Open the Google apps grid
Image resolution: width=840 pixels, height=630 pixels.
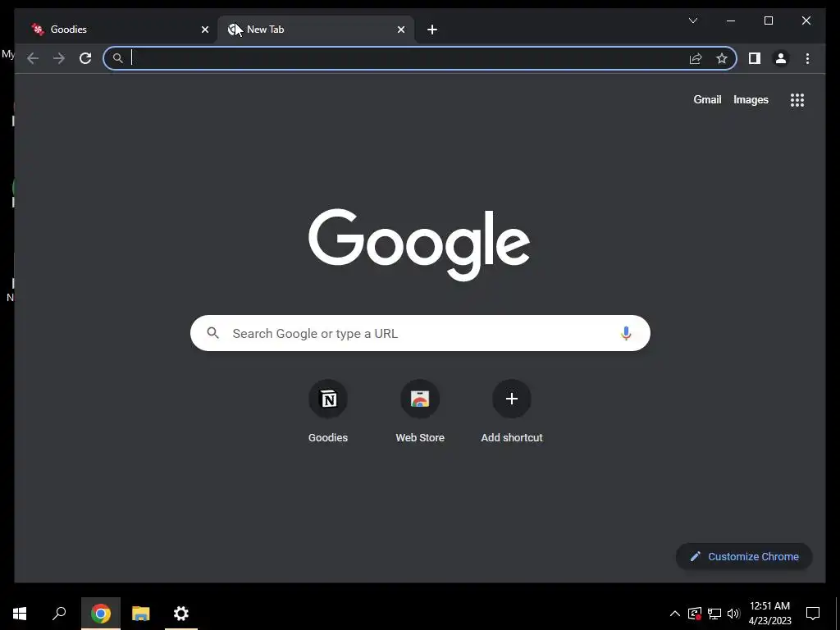coord(797,99)
